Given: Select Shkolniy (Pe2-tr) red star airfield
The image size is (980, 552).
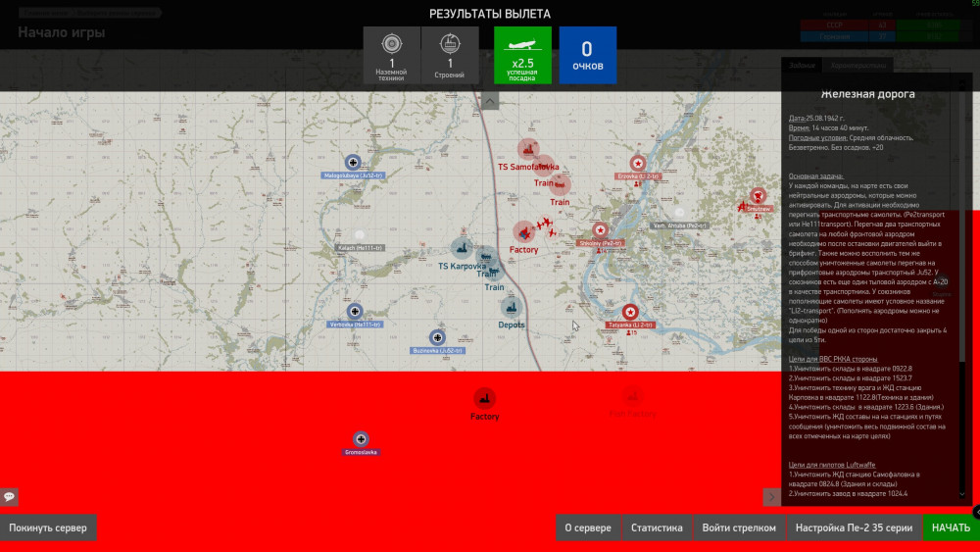Looking at the screenshot, I should click(600, 230).
